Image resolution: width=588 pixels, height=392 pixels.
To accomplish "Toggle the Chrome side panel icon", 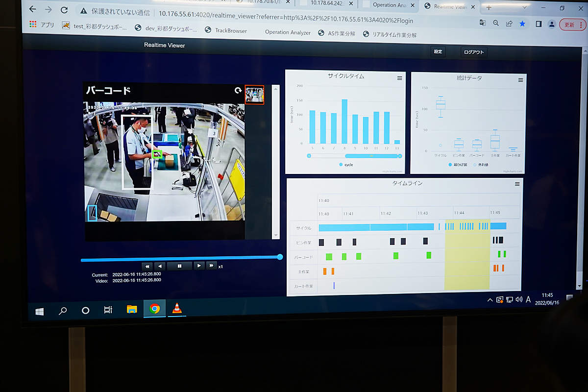I will click(x=539, y=24).
